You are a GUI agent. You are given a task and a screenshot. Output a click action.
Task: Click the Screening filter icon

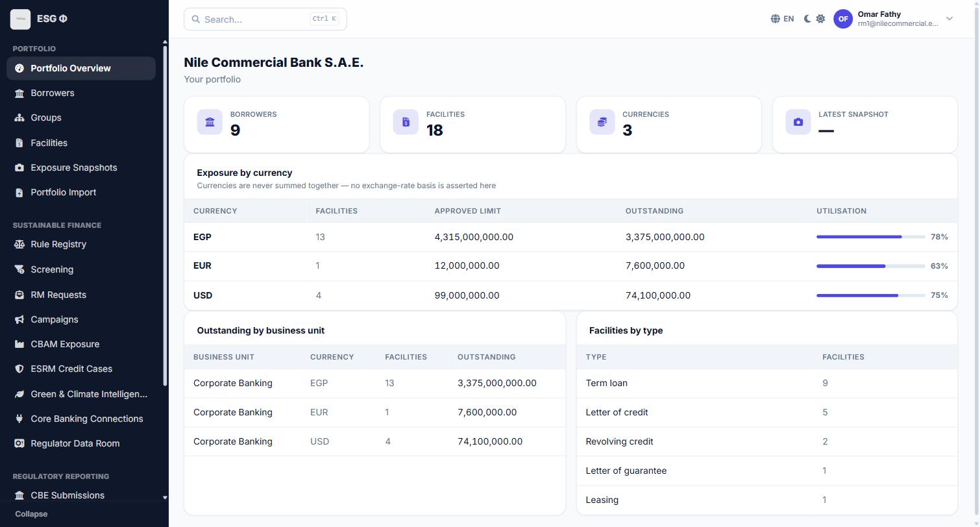[19, 269]
